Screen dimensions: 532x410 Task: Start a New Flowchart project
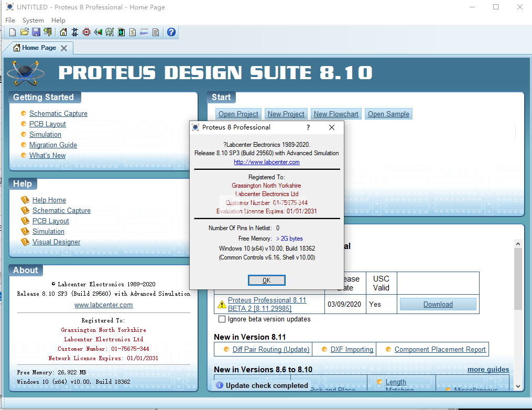pyautogui.click(x=336, y=114)
